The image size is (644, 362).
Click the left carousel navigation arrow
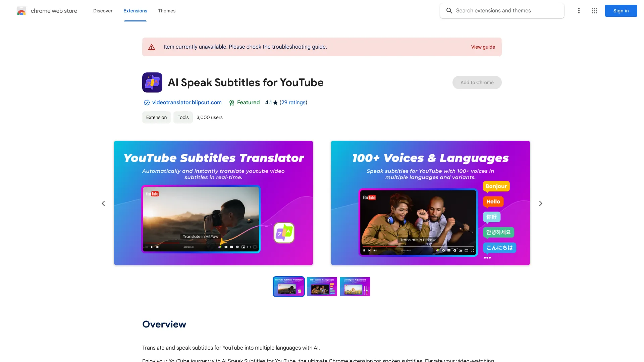click(103, 203)
